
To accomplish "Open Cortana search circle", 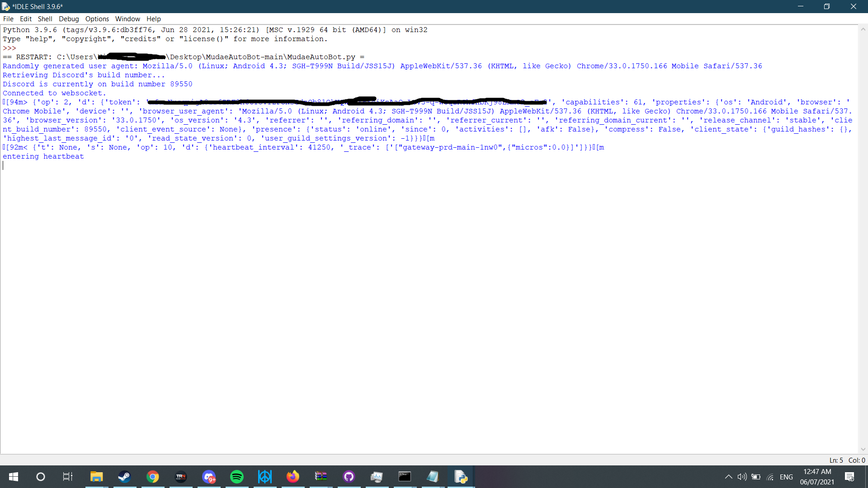I will pyautogui.click(x=41, y=477).
